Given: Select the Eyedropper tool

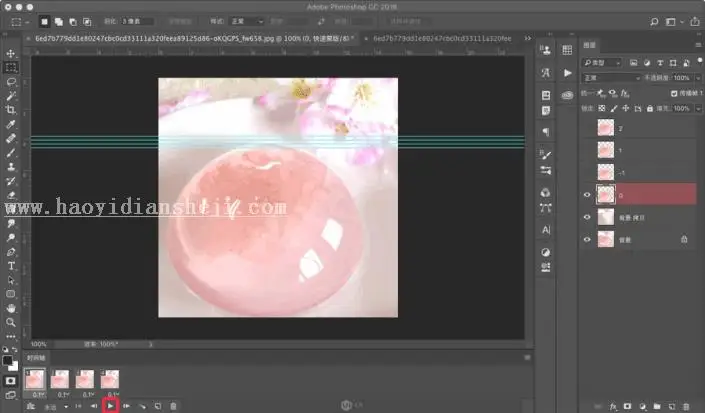Looking at the screenshot, I should [11, 124].
